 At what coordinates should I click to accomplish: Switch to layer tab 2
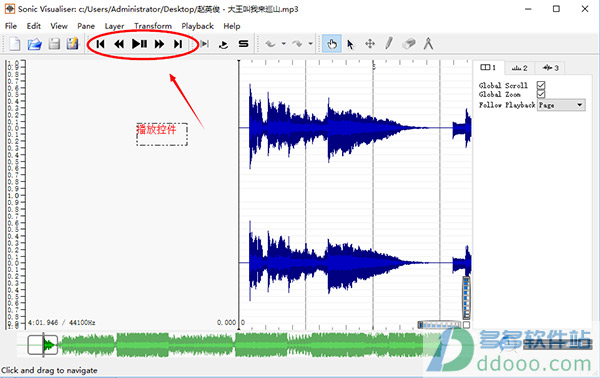(x=519, y=68)
